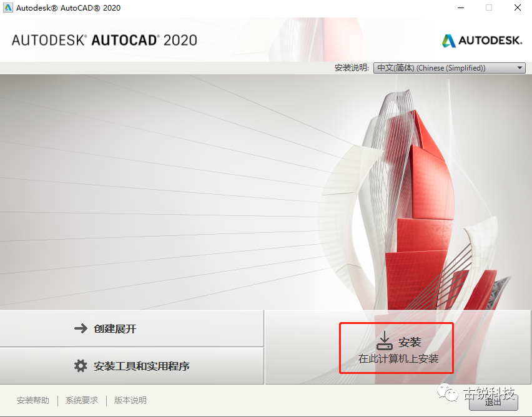Click the AutoCAD icon in the title bar
This screenshot has height=417, width=532.
[x=7, y=7]
